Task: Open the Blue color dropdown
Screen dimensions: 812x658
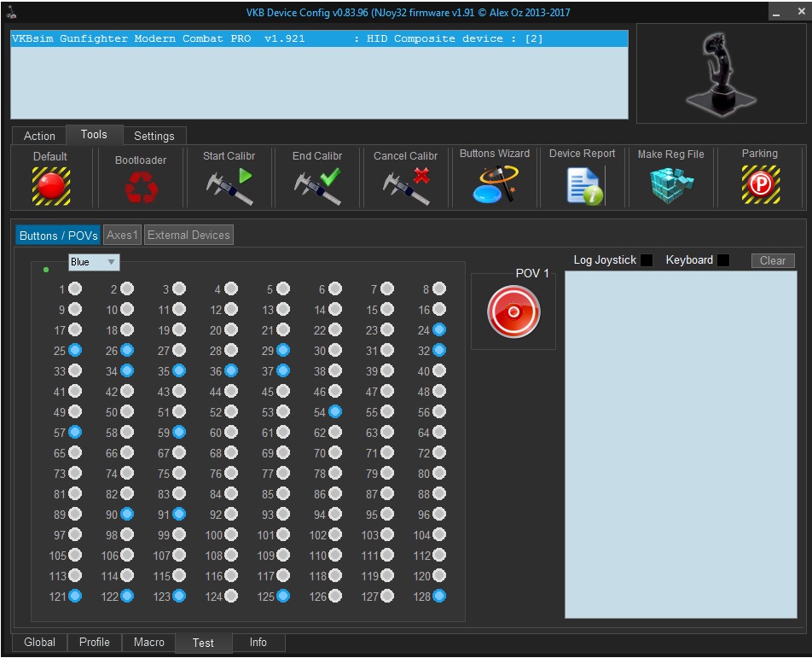Action: pyautogui.click(x=94, y=262)
